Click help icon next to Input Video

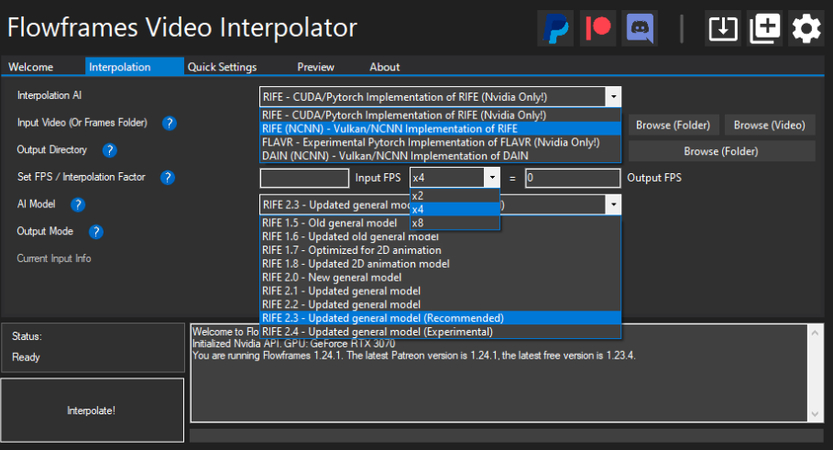tap(169, 123)
